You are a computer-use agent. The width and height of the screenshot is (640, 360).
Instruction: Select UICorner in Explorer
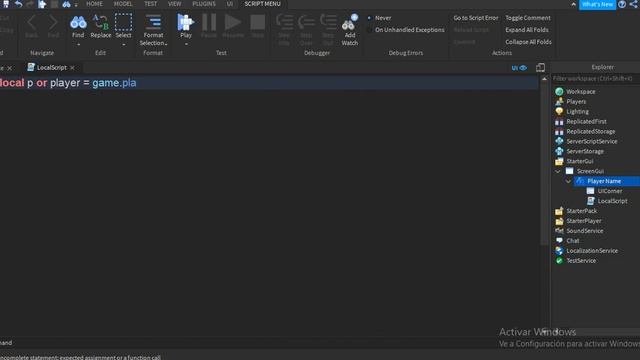coord(610,191)
